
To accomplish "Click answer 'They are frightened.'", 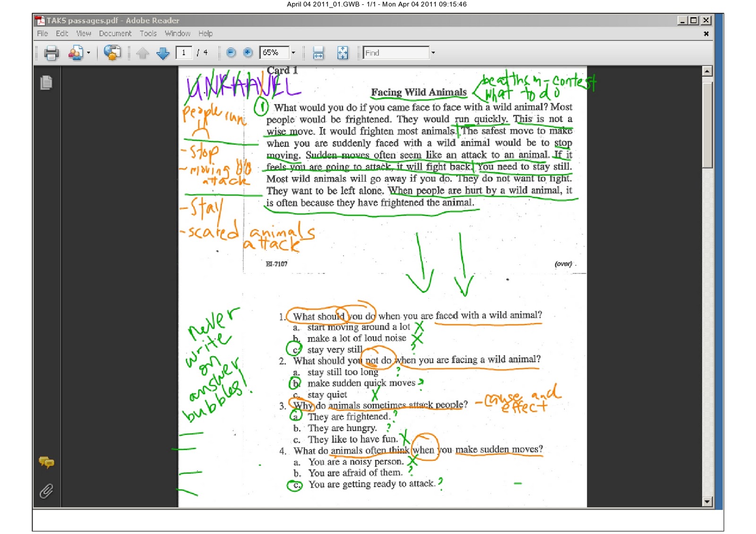I will coord(349,416).
